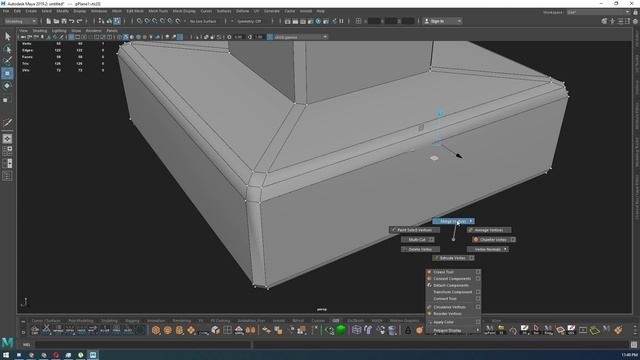Viewport: 640px width, 360px height.
Task: Click Delete Vertex in the marking menu
Action: point(420,249)
